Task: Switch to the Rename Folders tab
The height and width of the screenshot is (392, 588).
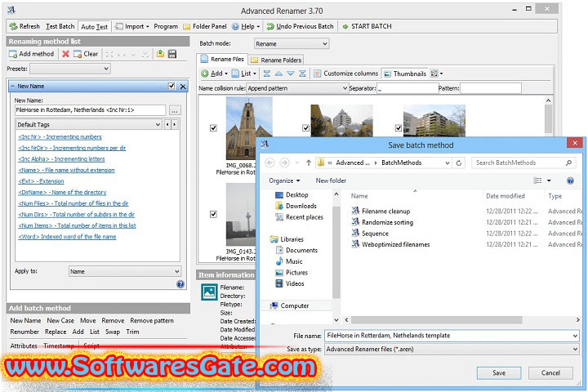Action: click(276, 60)
